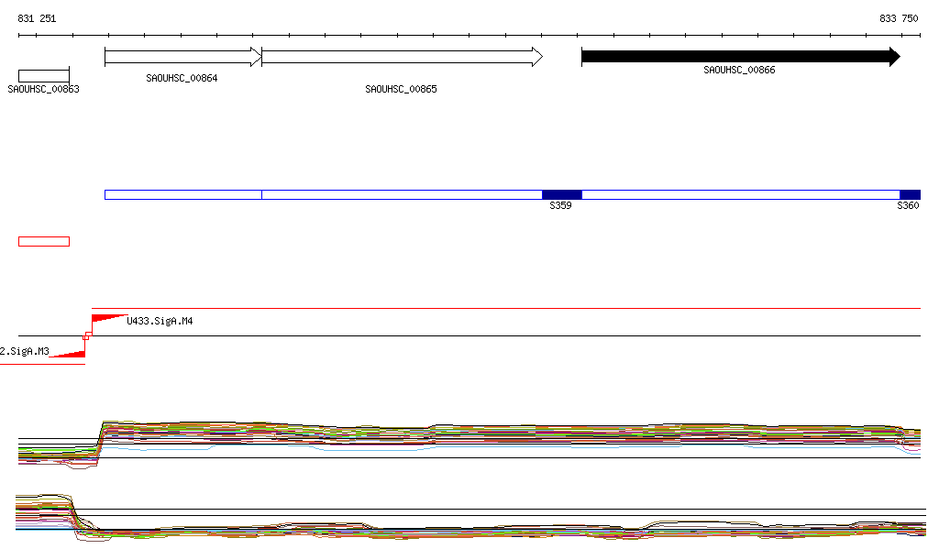The image size is (939, 560).
Task: Select the white segment under SAOUHSC_00864
Action: [183, 194]
